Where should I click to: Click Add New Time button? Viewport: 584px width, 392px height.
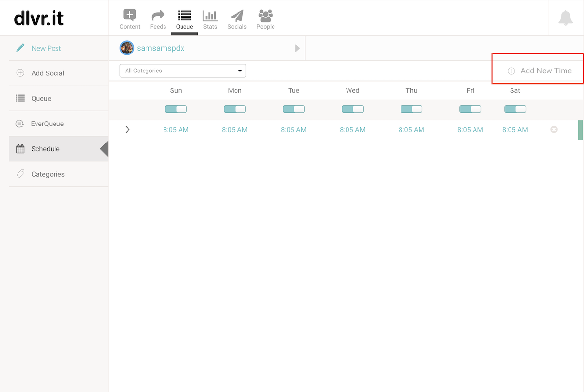pyautogui.click(x=540, y=71)
